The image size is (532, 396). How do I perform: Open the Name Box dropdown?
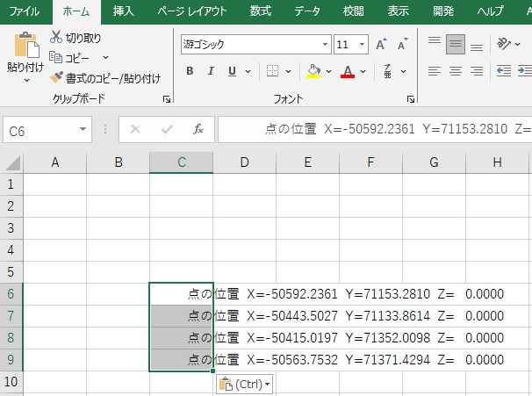[83, 129]
